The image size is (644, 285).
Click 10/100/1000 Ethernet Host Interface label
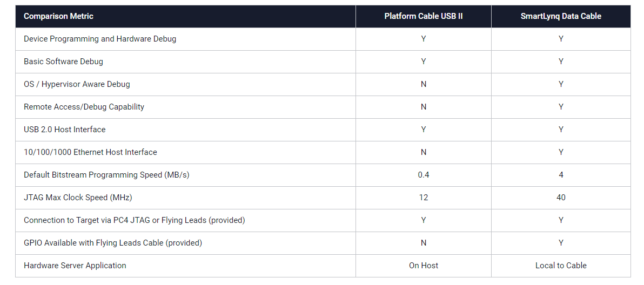point(90,152)
